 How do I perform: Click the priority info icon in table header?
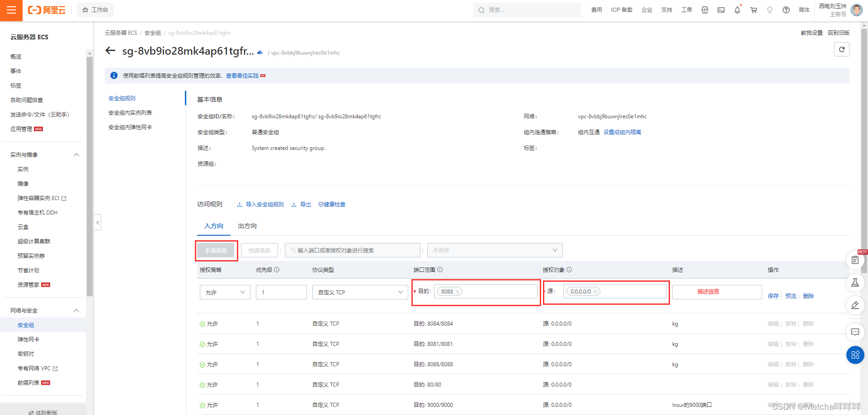277,270
